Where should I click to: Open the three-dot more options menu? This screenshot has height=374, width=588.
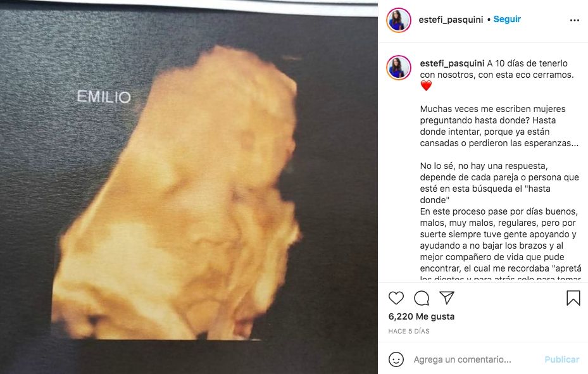pyautogui.click(x=575, y=20)
